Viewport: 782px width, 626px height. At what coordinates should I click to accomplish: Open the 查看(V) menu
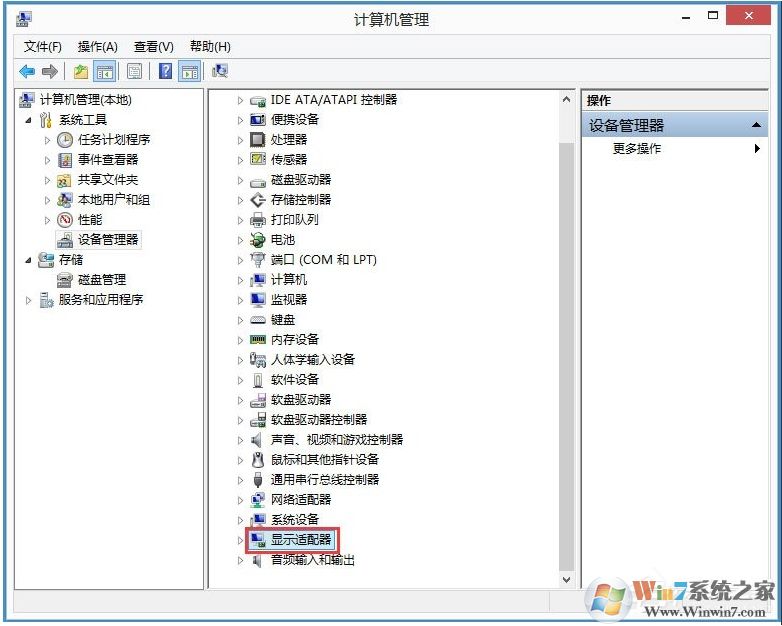[154, 47]
